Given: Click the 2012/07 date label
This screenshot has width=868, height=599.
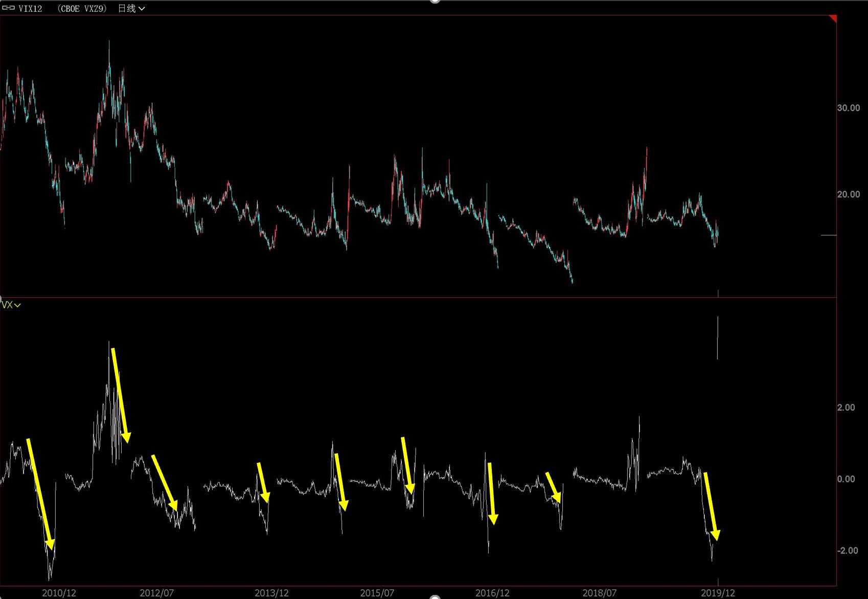Looking at the screenshot, I should [x=156, y=593].
